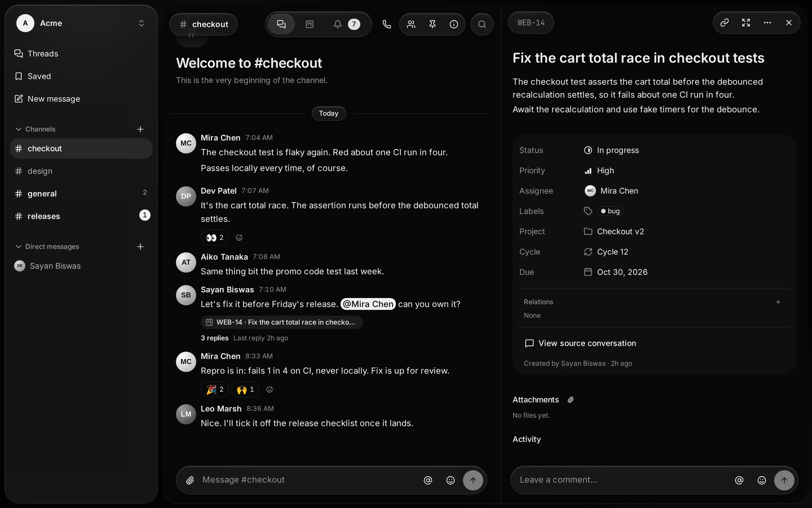Send the channel message
Screen dimensions: 812x508
473,480
